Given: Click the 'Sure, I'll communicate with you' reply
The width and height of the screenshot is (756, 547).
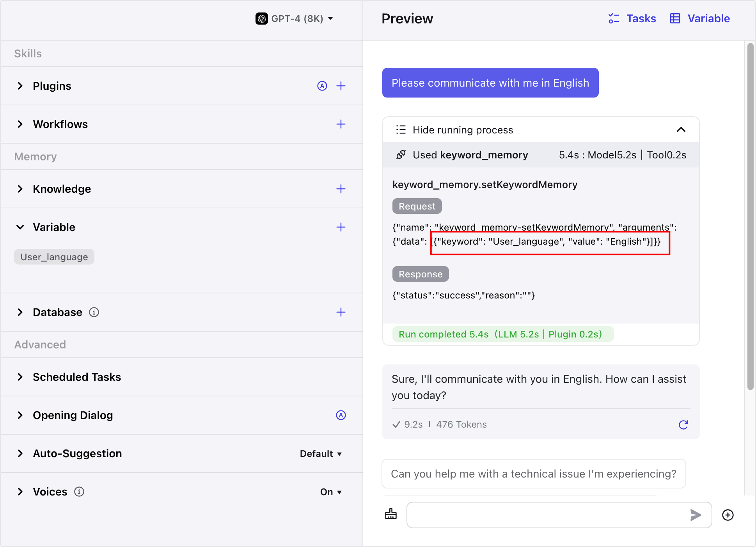Looking at the screenshot, I should pos(539,387).
